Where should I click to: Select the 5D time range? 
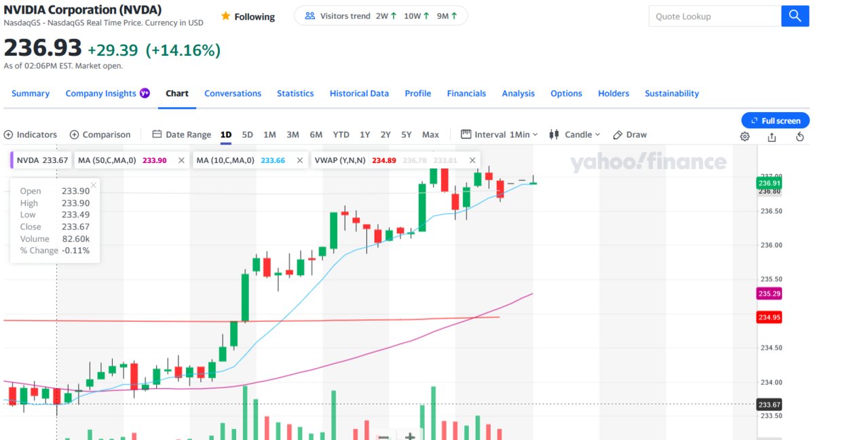click(248, 134)
